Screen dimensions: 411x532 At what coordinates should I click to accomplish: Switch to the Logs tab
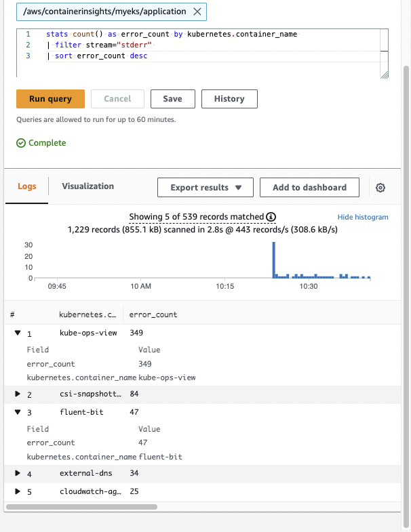pos(27,186)
